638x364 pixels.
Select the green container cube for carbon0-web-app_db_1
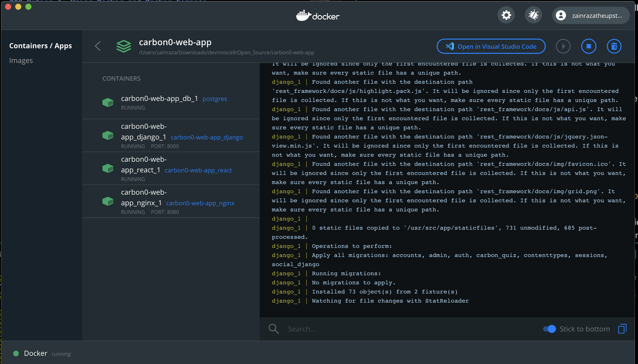(x=108, y=103)
